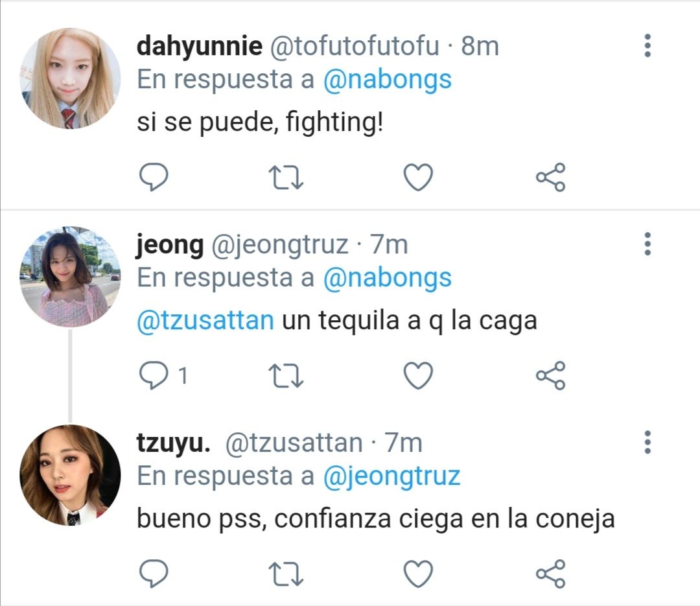Open more options menu on jeong's tweet
Viewport: 700px width, 606px height.
[647, 244]
